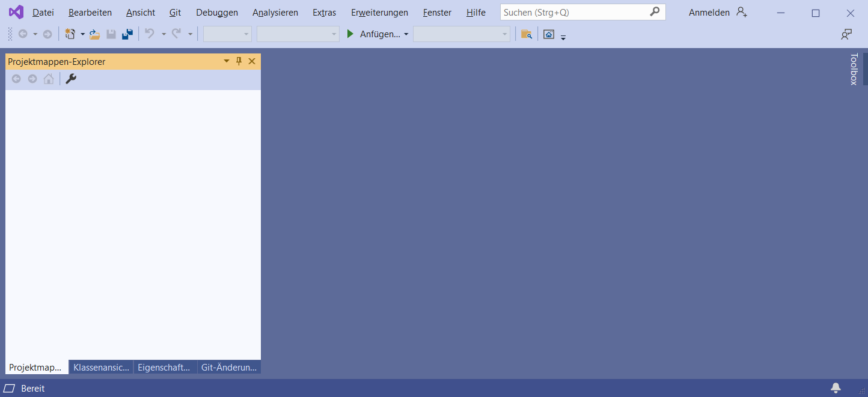Image resolution: width=868 pixels, height=397 pixels.
Task: Open notifications via the bell icon
Action: (x=836, y=388)
